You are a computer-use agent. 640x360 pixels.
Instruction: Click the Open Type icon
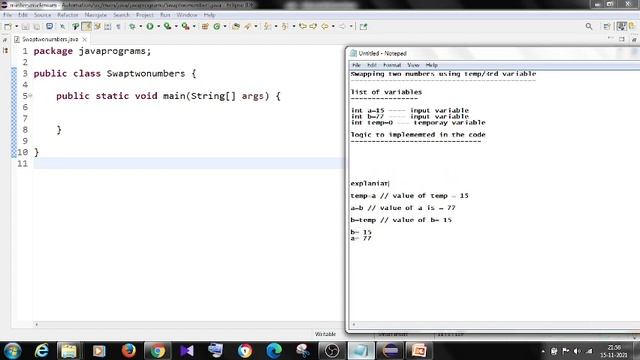(x=236, y=27)
